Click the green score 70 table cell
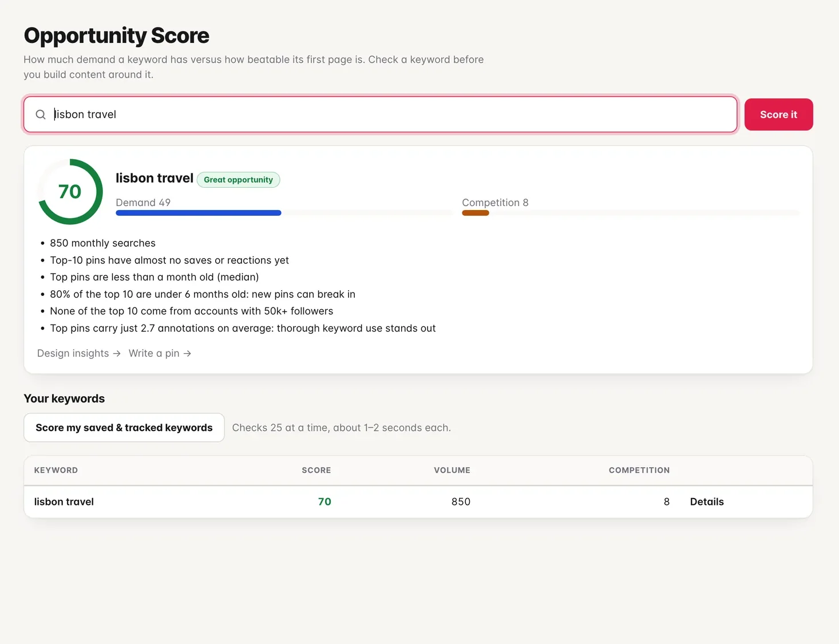 click(x=324, y=501)
